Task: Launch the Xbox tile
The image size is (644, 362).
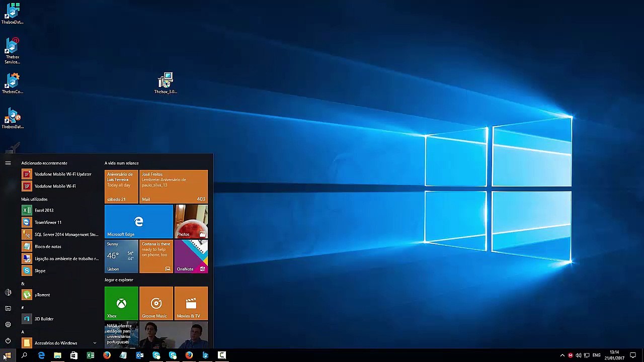Action: [121, 303]
